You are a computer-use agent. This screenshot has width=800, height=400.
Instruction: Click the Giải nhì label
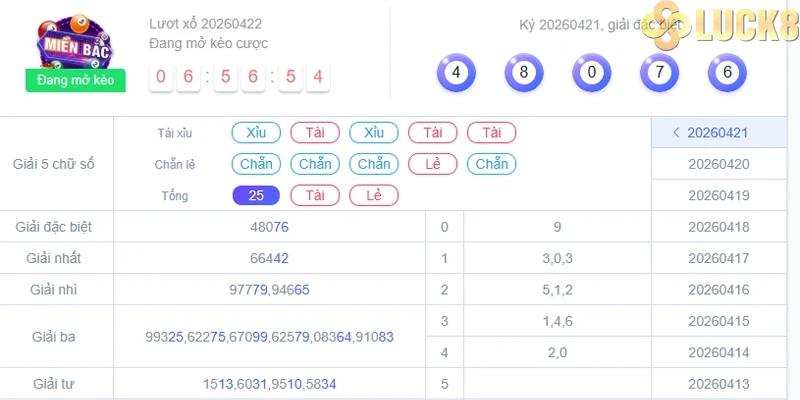(54, 290)
